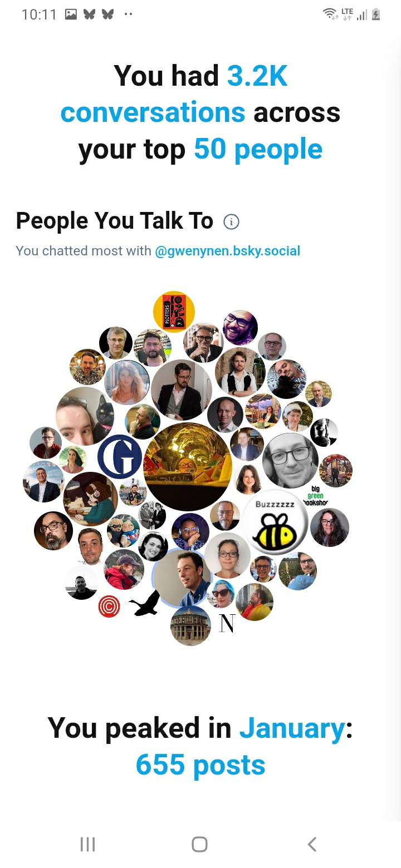Open the @gwenynen.bsky.social profile link

(227, 251)
